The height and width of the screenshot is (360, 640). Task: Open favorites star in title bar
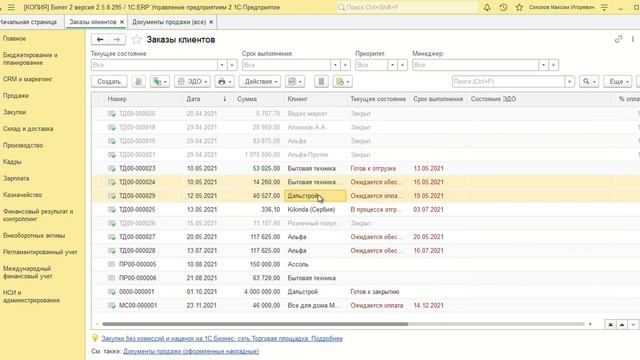click(519, 7)
